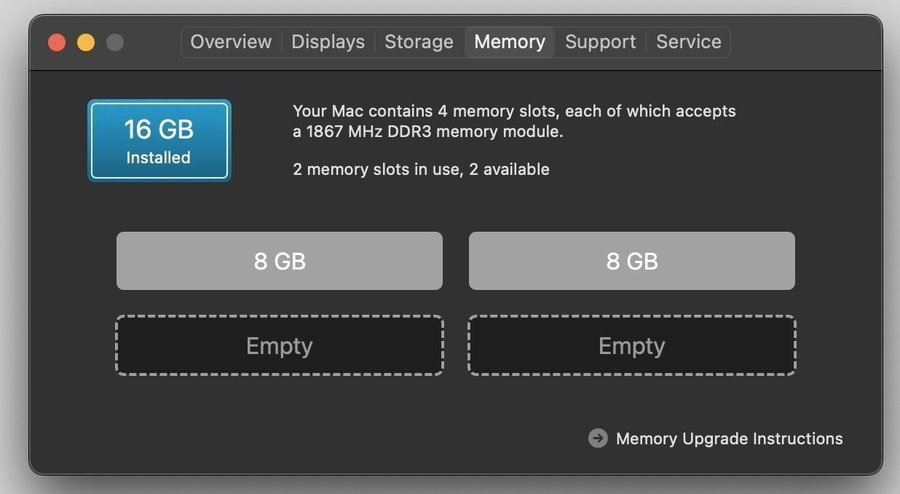Select the right 8 GB memory slot
Viewport: 900px width, 494px height.
click(x=632, y=261)
